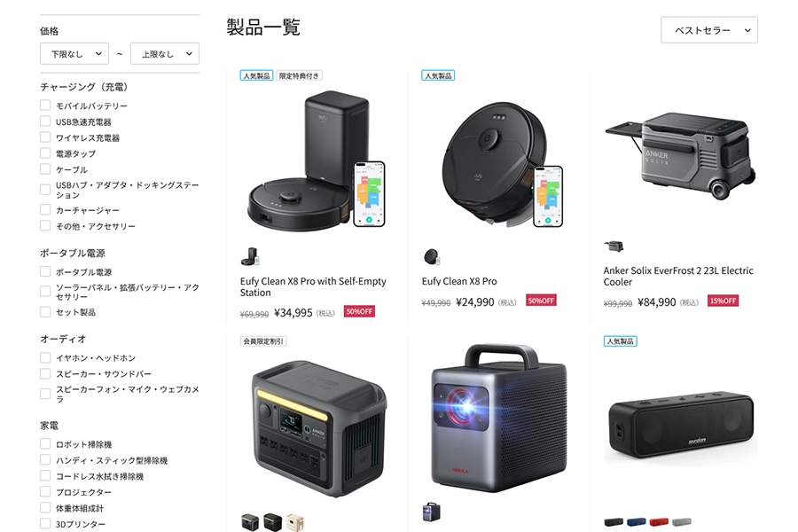Click the Eufy X8 Pro Self-Empty Station variant thumbnail

tap(250, 256)
